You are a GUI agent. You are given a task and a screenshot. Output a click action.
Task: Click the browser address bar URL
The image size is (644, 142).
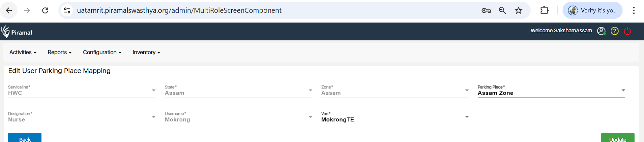179,10
